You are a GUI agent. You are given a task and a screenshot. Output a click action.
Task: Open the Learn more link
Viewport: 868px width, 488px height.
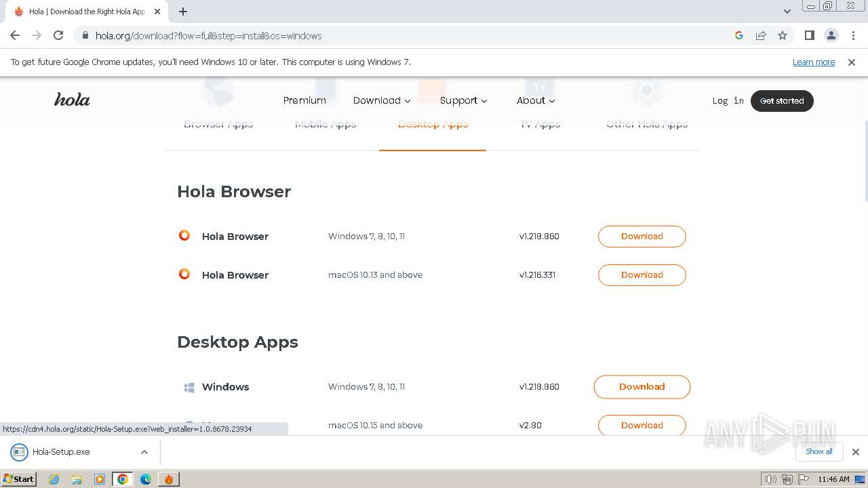814,62
